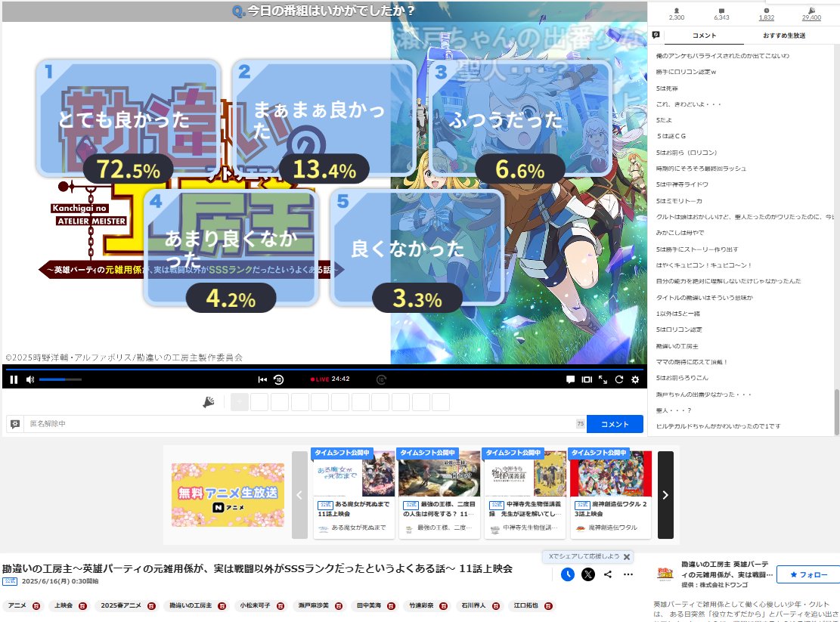Image resolution: width=840 pixels, height=622 pixels.
Task: Click the blue timeshift clock icon
Action: [568, 574]
